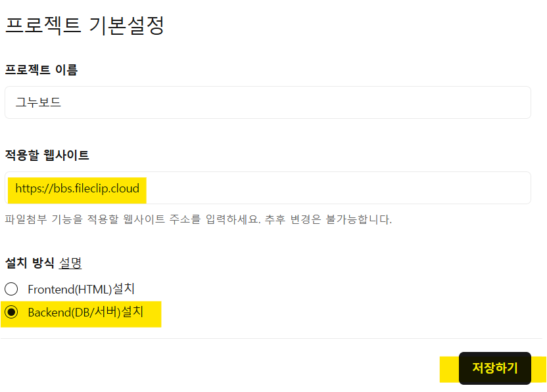
Task: Click the helper text below the website field
Action: [x=198, y=219]
